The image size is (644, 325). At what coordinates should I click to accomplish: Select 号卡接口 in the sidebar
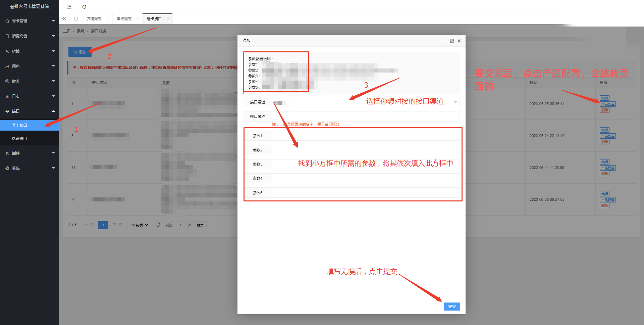click(x=30, y=125)
